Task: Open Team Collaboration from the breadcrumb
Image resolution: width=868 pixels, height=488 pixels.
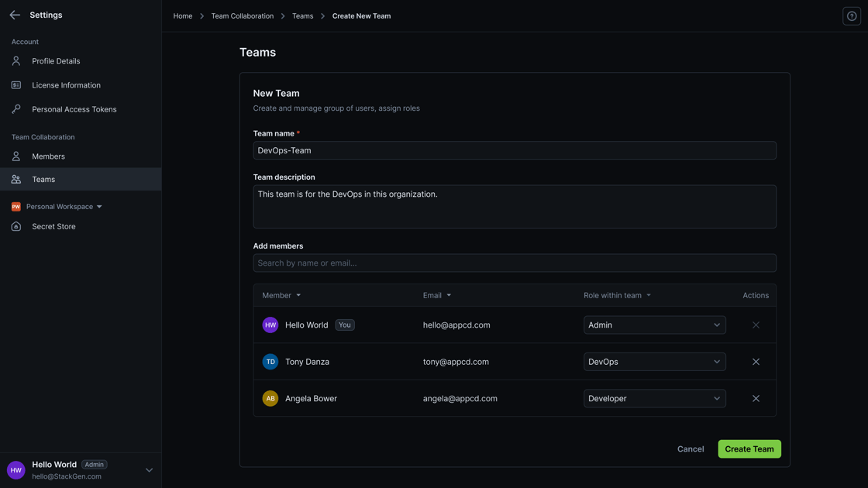Action: point(242,15)
